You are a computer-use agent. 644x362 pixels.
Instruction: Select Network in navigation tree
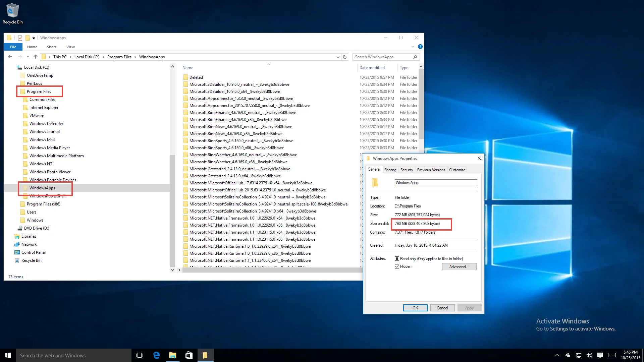tap(29, 244)
